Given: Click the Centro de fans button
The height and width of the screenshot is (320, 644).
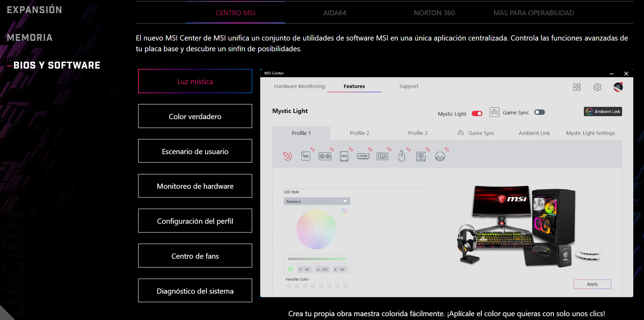Looking at the screenshot, I should 195,256.
